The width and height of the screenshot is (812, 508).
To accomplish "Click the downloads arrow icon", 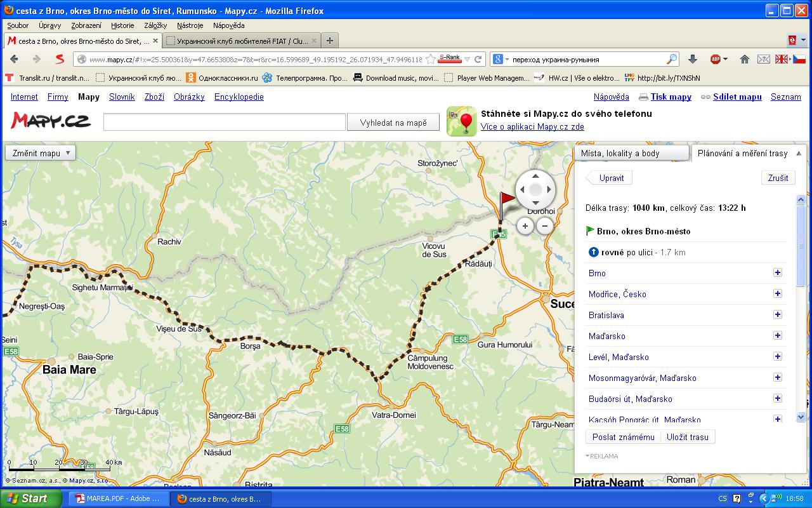I will 693,59.
